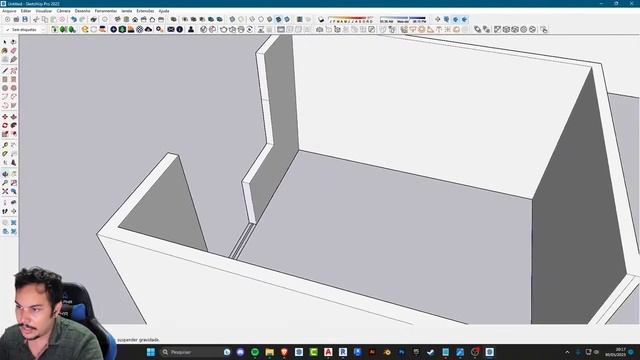Expand hidden system tray icons

point(567,352)
